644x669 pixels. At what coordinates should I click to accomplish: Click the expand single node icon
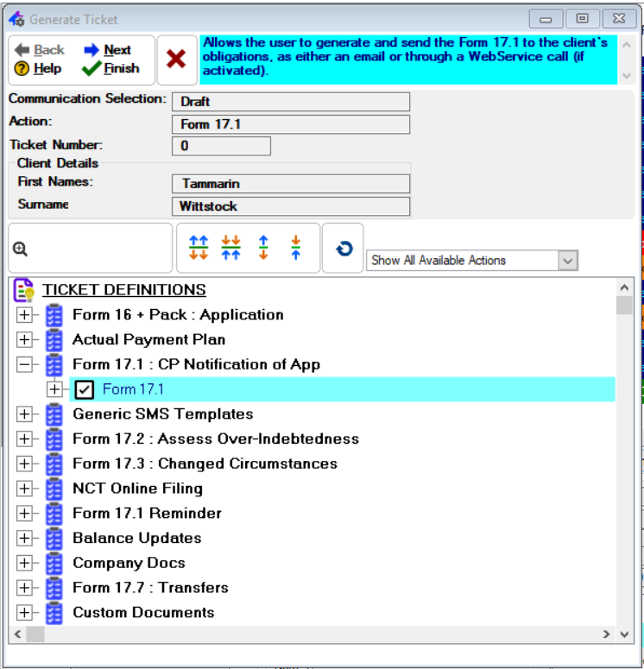(263, 249)
